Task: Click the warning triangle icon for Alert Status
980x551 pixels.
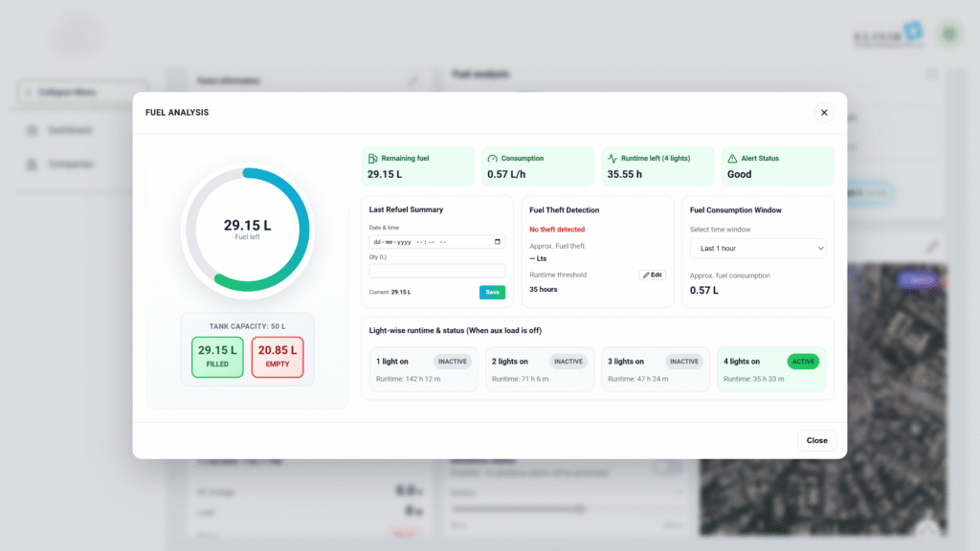Action: coord(732,158)
